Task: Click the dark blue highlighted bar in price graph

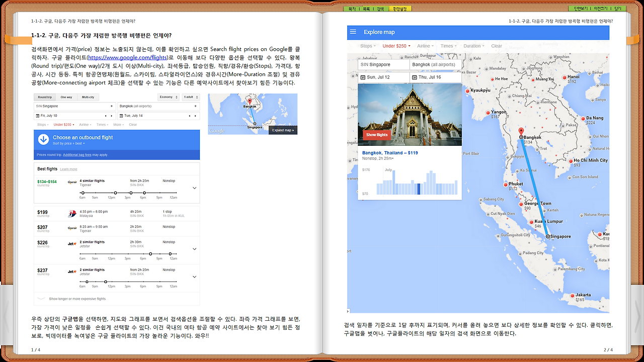Action: tap(419, 189)
